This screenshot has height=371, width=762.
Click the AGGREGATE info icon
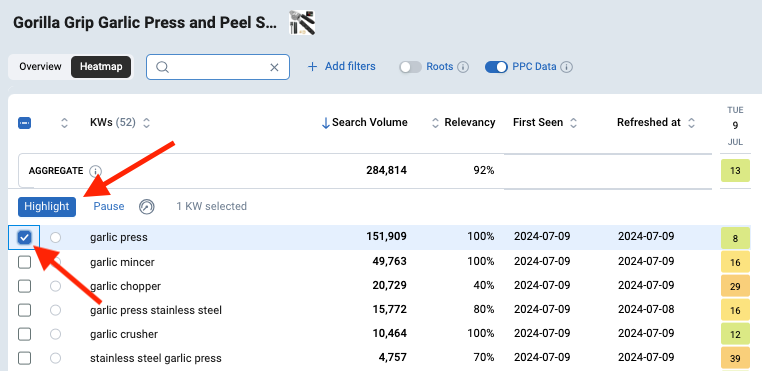pos(96,171)
